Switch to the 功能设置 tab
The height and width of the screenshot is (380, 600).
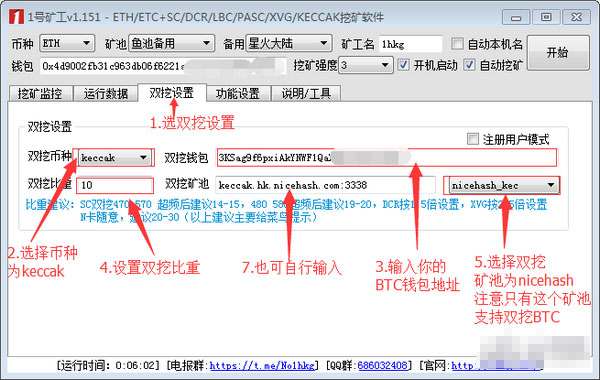click(238, 93)
